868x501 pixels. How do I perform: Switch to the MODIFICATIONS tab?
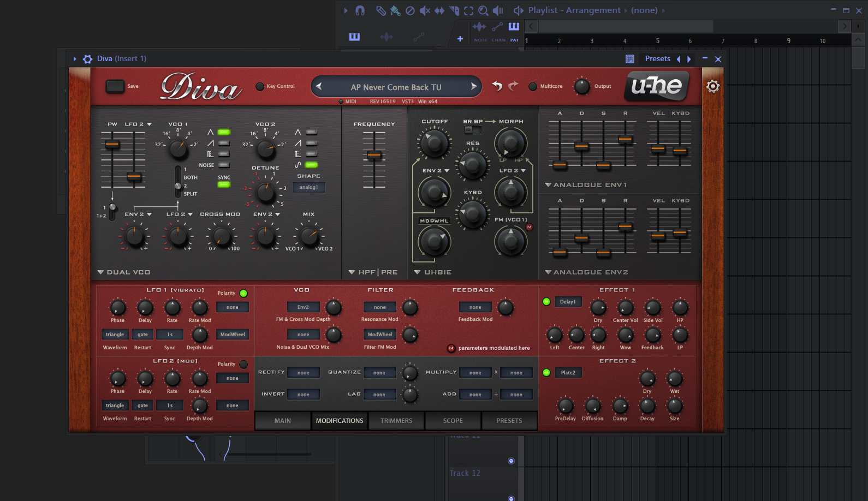point(340,421)
